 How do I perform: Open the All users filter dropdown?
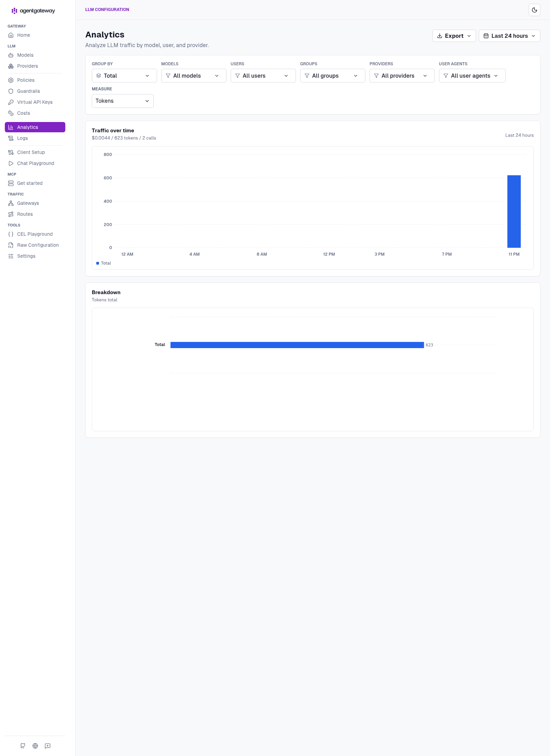click(x=263, y=76)
